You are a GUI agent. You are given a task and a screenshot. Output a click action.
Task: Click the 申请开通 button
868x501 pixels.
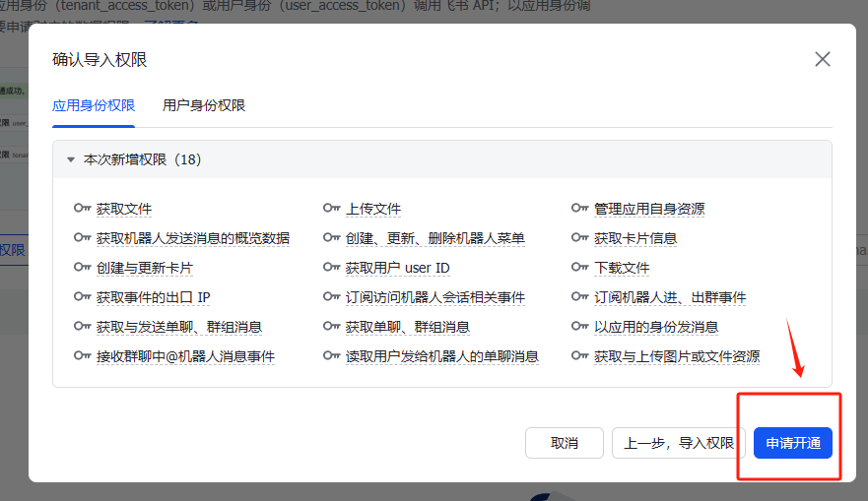[x=792, y=443]
